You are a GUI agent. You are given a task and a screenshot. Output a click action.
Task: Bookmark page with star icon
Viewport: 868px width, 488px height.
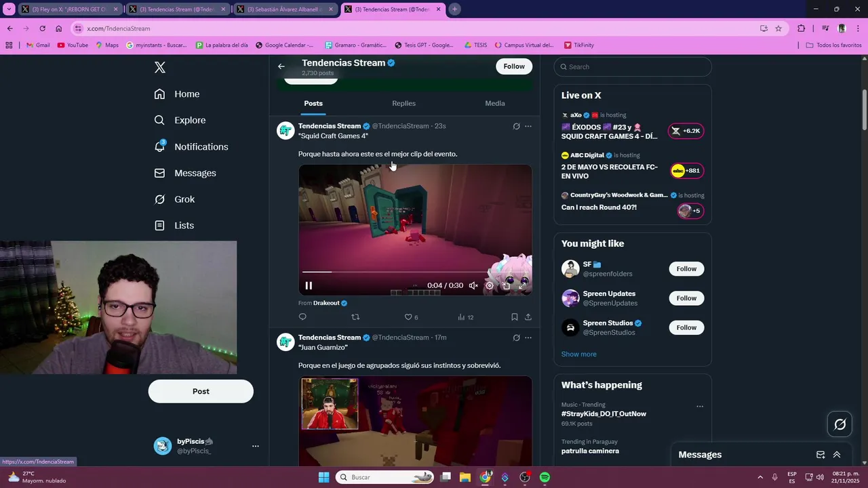[778, 28]
